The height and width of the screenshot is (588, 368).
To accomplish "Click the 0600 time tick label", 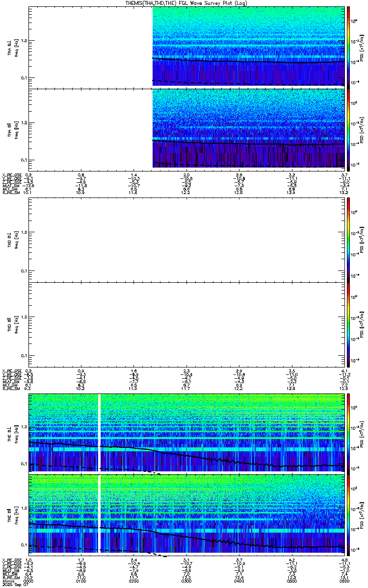I will click(343, 581).
